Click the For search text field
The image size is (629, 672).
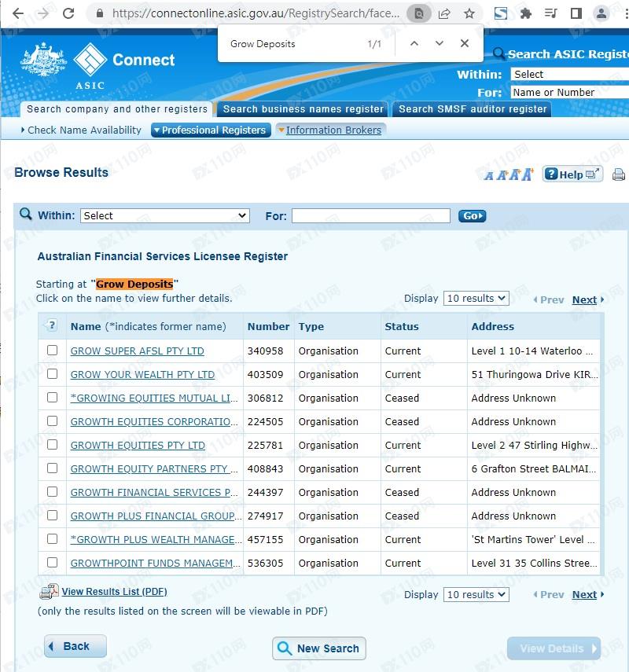pyautogui.click(x=370, y=215)
